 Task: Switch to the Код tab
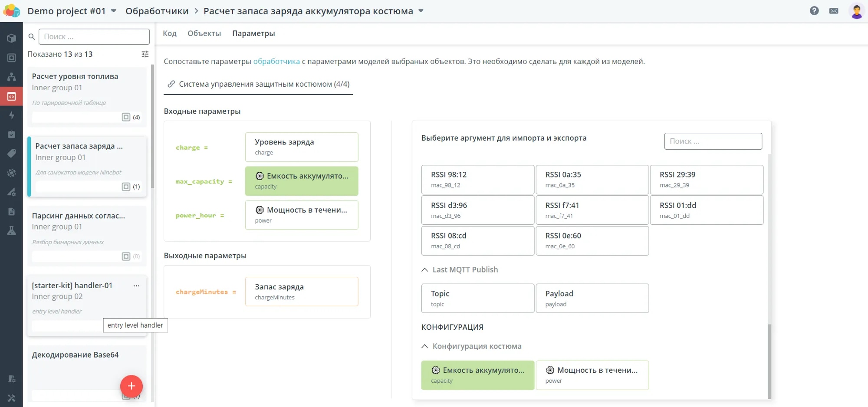pyautogui.click(x=170, y=33)
